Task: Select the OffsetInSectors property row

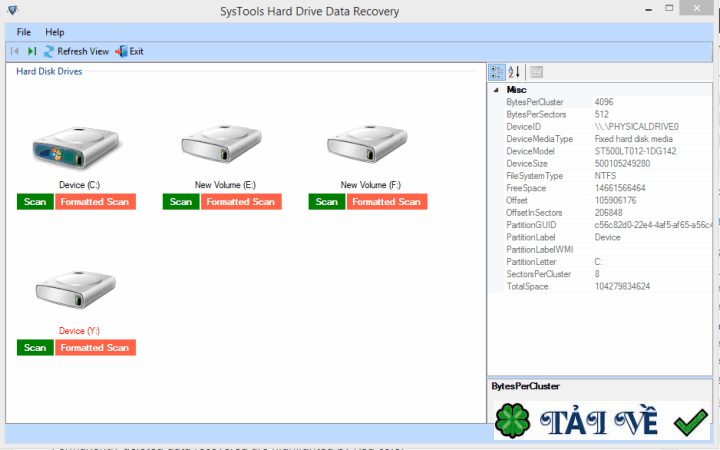Action: [607, 213]
